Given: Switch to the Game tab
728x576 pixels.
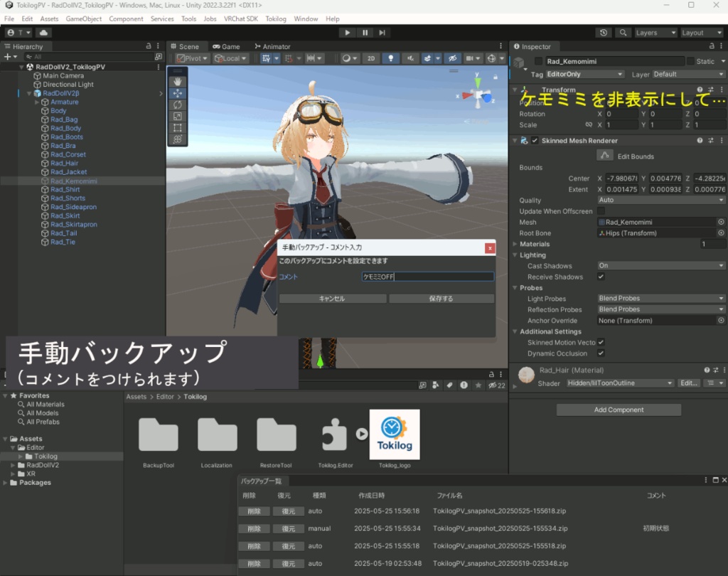Looking at the screenshot, I should coord(227,46).
